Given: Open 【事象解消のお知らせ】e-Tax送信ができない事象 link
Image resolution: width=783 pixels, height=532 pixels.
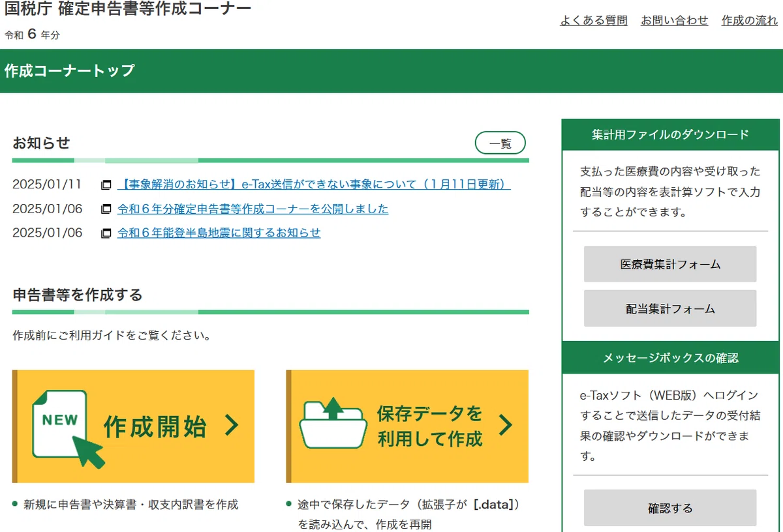Looking at the screenshot, I should tap(314, 185).
